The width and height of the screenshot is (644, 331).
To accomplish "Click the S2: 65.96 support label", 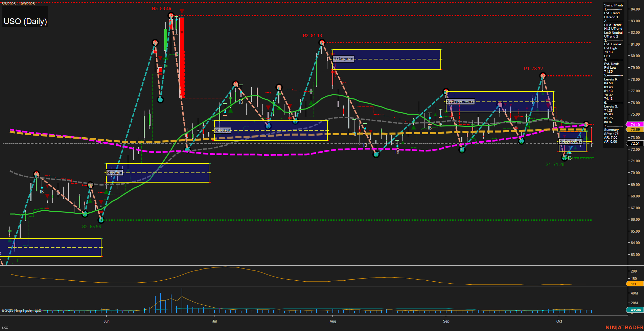I will pos(91,227).
